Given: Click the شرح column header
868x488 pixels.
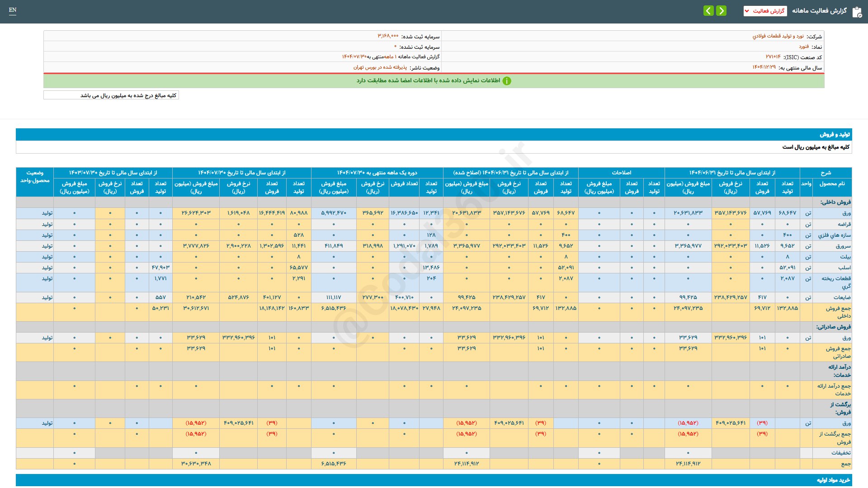Looking at the screenshot, I should (x=826, y=173).
